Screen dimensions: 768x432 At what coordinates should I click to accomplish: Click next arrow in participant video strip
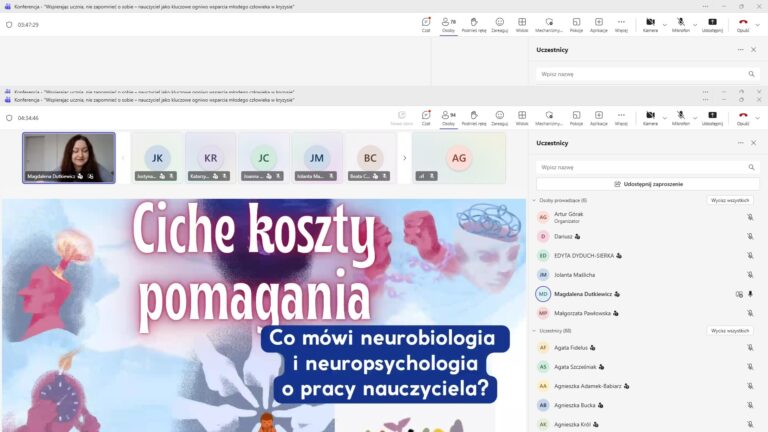(405, 158)
